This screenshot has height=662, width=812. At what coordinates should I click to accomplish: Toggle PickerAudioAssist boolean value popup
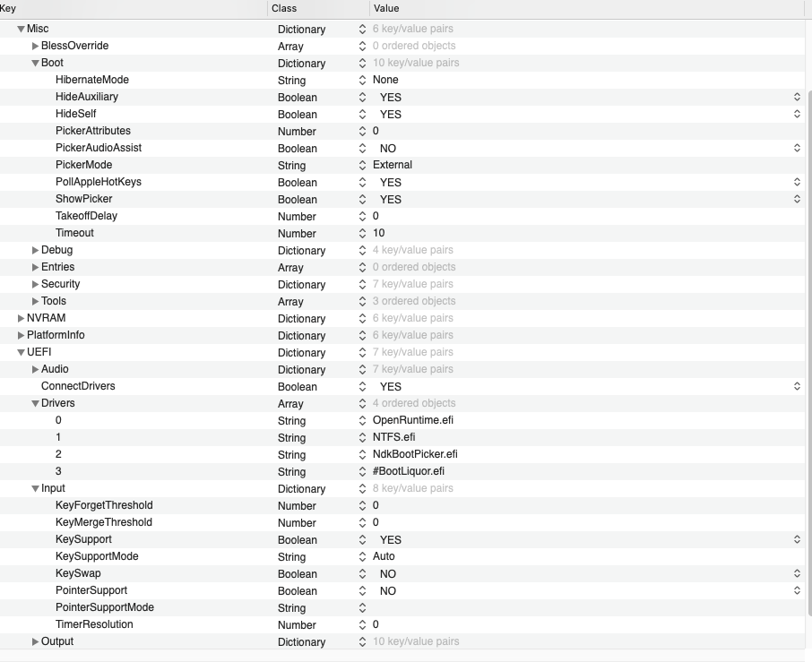tap(797, 148)
